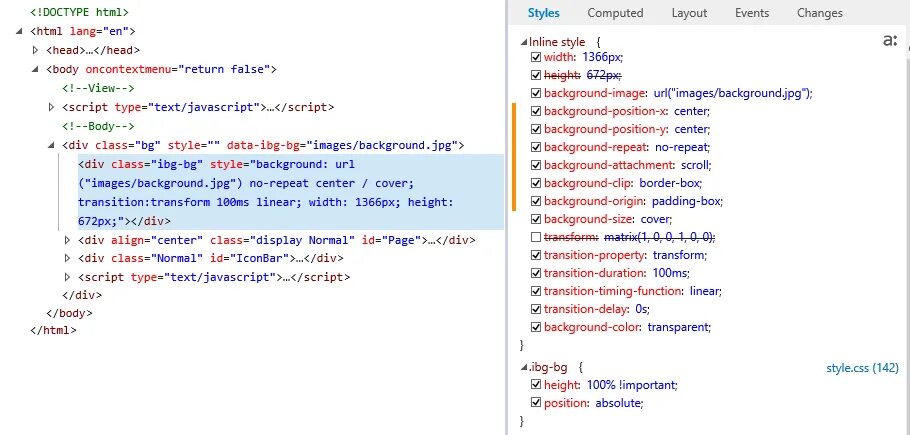The height and width of the screenshot is (435, 910).
Task: Open style.css (142) source link
Action: click(x=862, y=368)
